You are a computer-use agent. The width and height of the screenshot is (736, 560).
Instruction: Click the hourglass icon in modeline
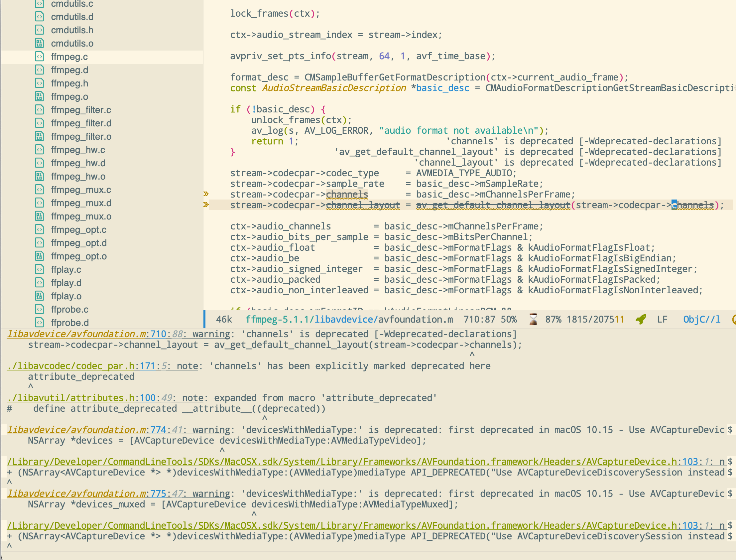[x=533, y=319]
